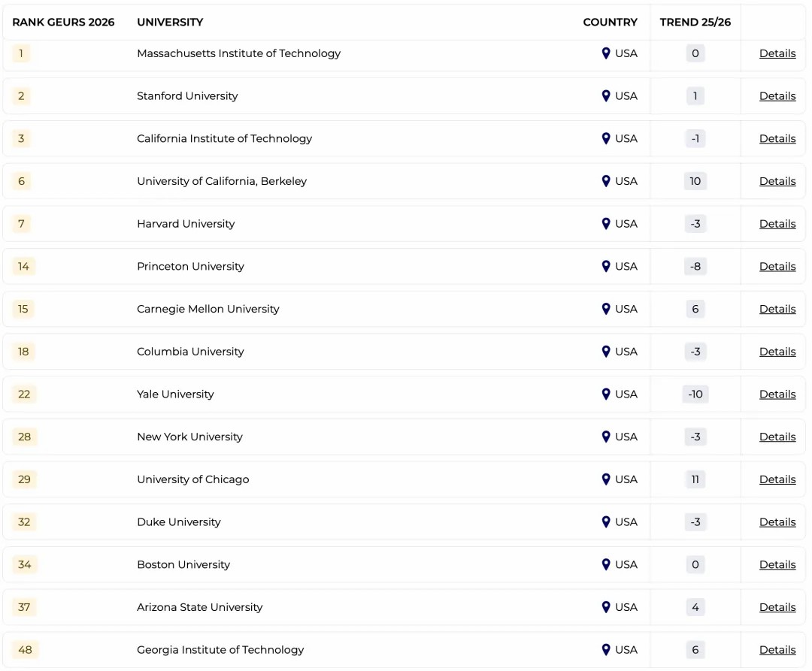This screenshot has width=812, height=671.
Task: Click the location pin in Yale University row
Action: (606, 394)
